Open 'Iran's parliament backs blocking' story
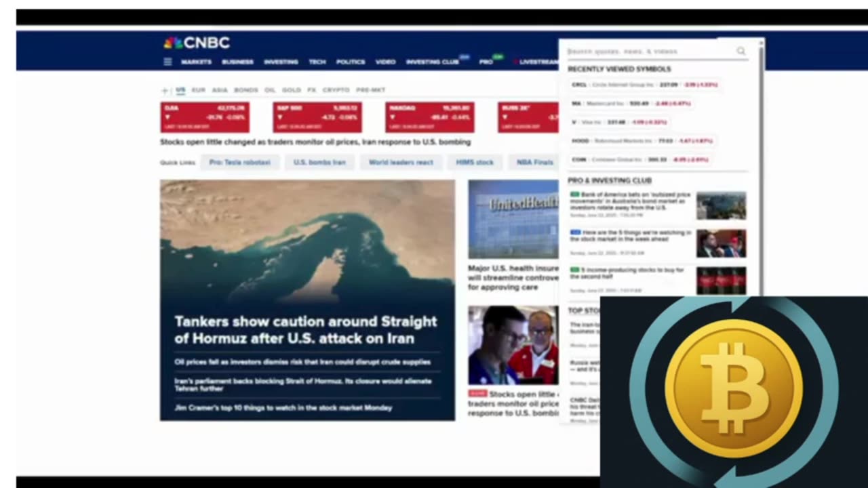This screenshot has height=488, width=868. pos(303,384)
